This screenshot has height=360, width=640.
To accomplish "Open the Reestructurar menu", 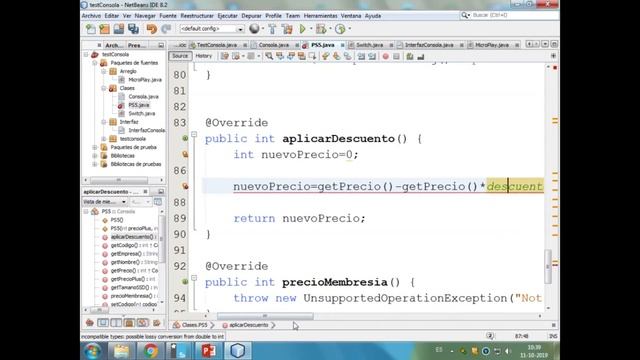I will [x=197, y=16].
